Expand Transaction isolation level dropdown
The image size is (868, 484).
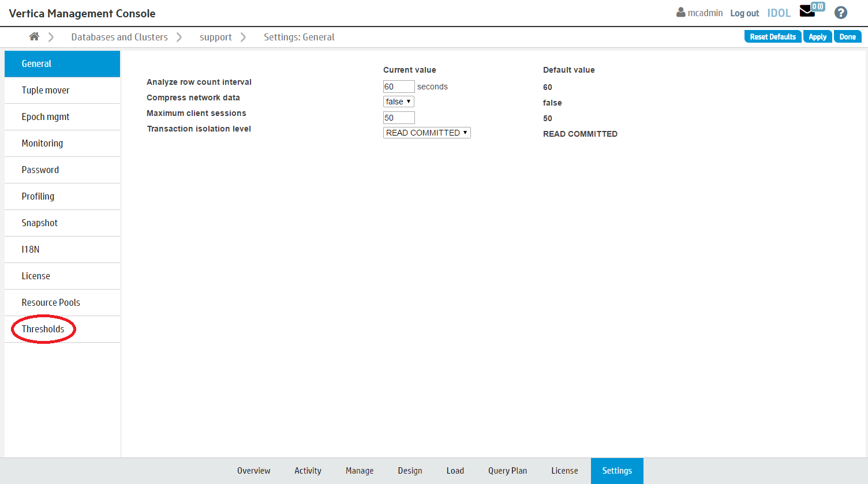point(427,133)
